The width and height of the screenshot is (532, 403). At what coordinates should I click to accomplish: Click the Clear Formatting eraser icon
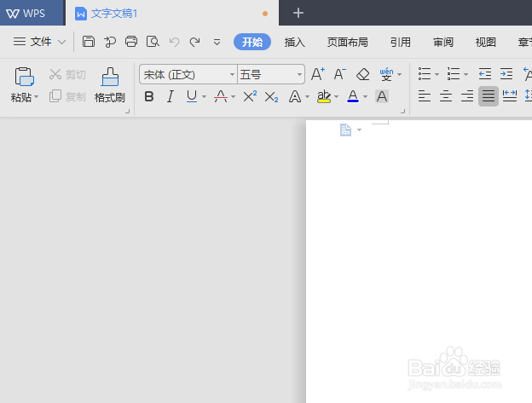tap(362, 74)
